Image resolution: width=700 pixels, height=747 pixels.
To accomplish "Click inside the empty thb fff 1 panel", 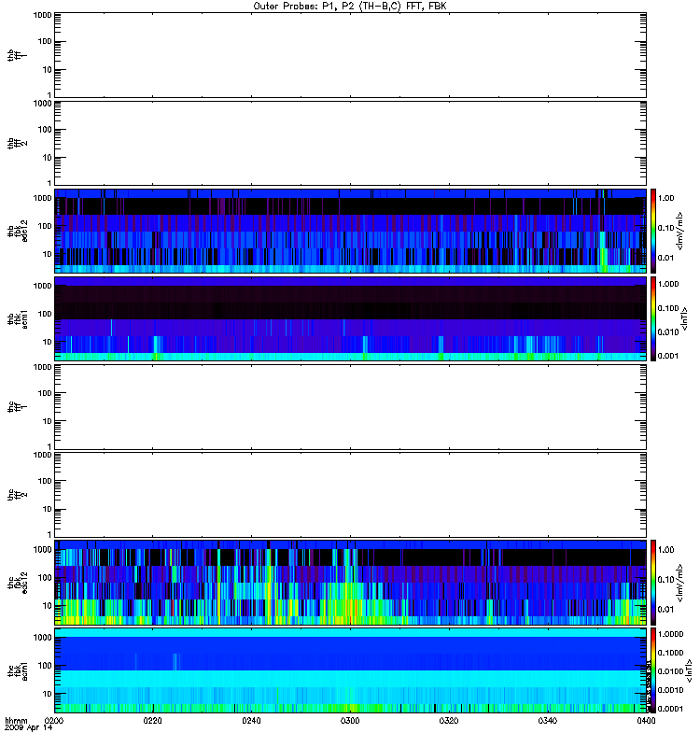I will tap(350, 55).
